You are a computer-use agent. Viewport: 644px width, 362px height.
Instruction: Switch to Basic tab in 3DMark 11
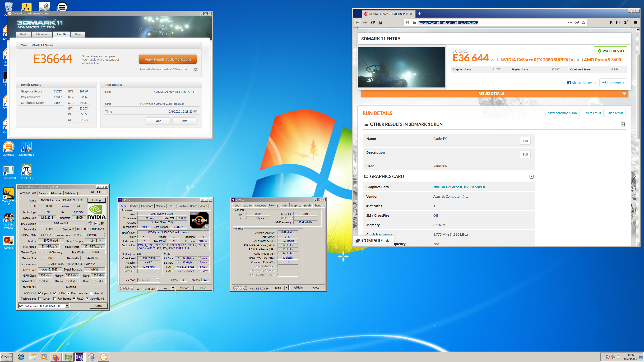23,34
